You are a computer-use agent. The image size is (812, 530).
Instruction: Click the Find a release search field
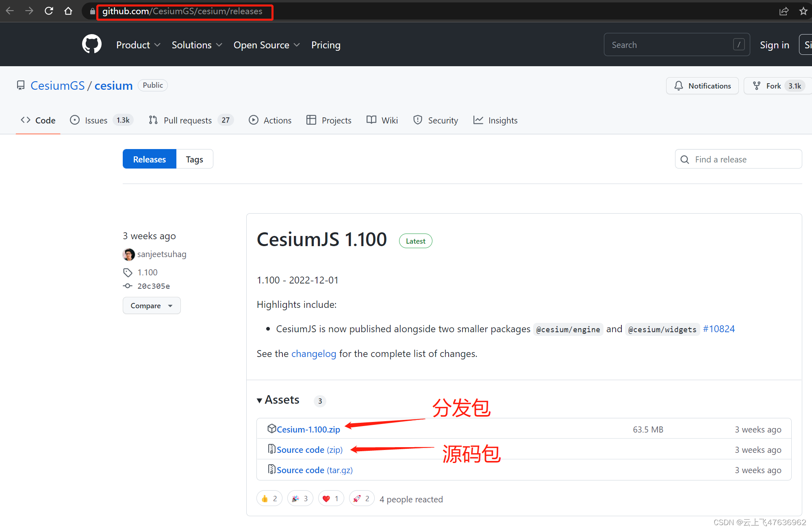[738, 159]
